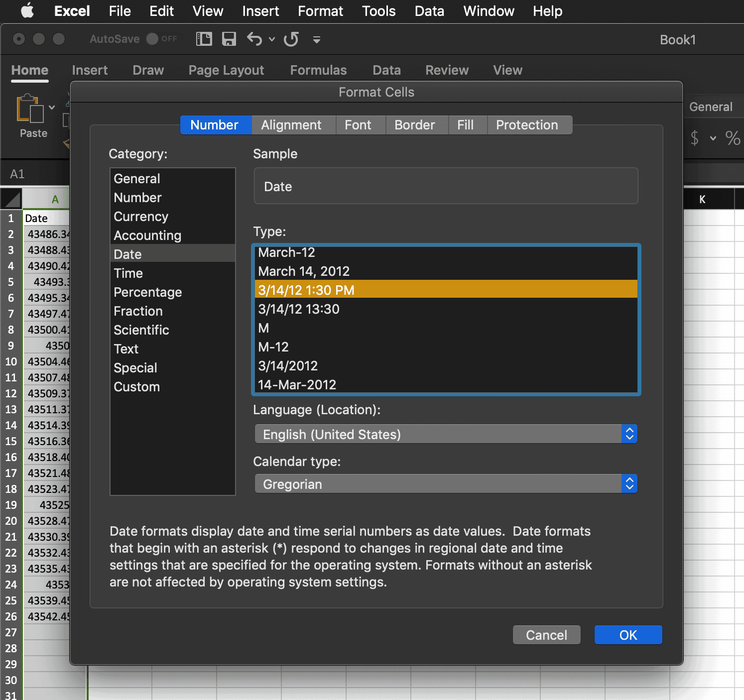
Task: Click the Save icon in title bar
Action: (x=229, y=39)
